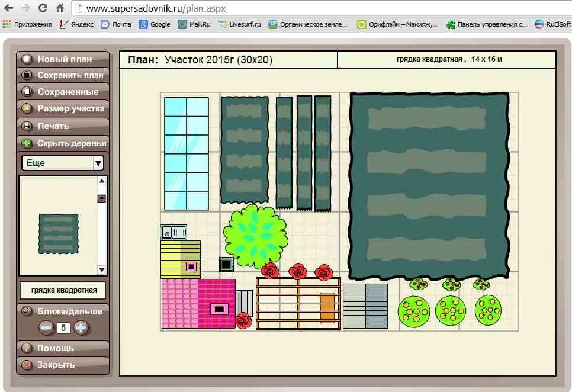572x392 pixels.
Task: Create a new plan with Новый план
Action: 63,59
